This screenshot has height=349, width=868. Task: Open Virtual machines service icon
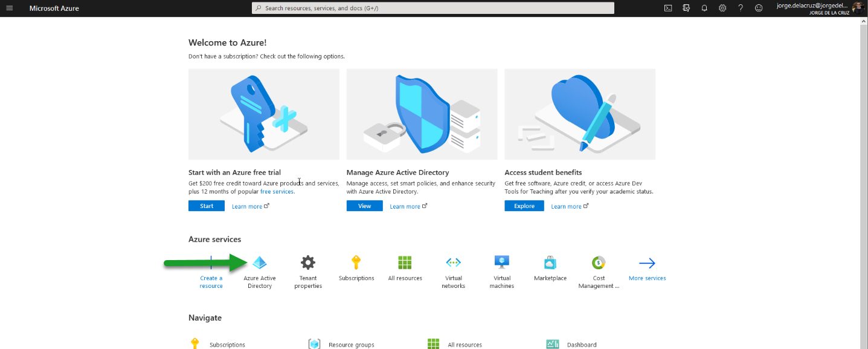(502, 263)
